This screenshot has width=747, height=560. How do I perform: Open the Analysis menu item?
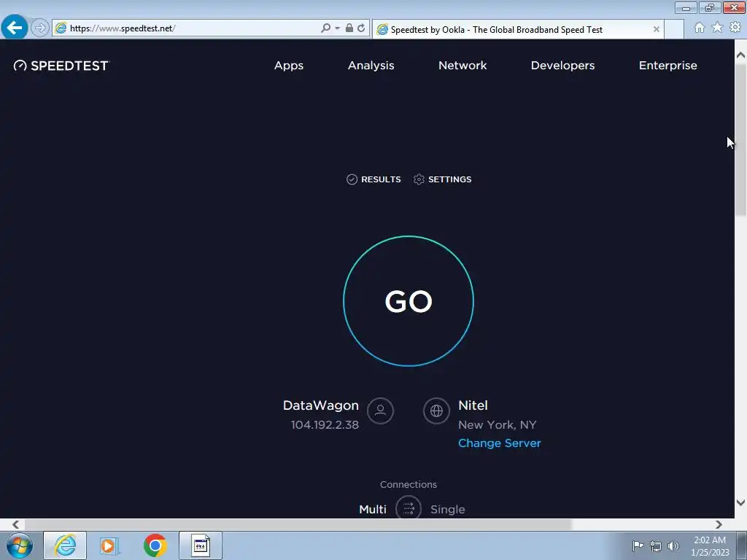click(x=371, y=66)
